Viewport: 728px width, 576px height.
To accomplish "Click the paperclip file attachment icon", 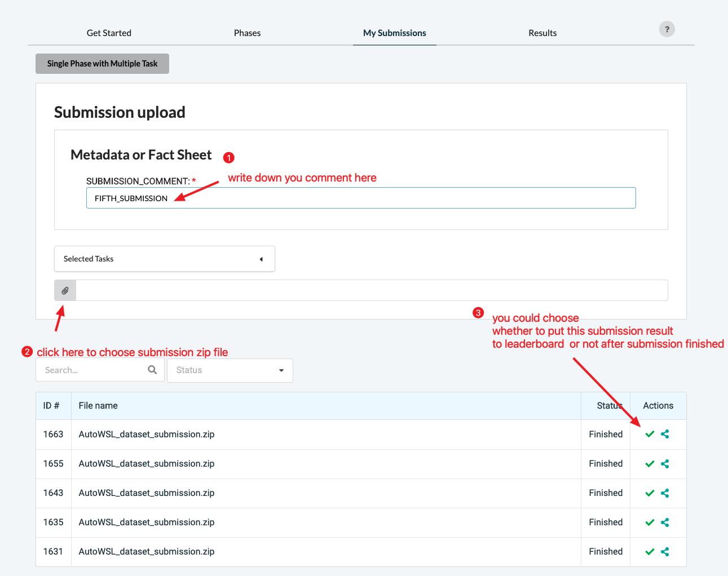I will tap(65, 291).
